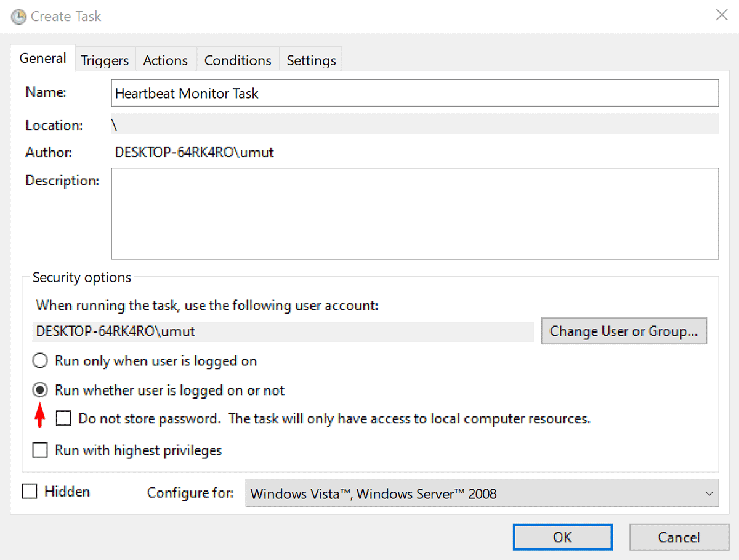The width and height of the screenshot is (739, 560).
Task: Enable the Do not store password checkbox
Action: [63, 419]
